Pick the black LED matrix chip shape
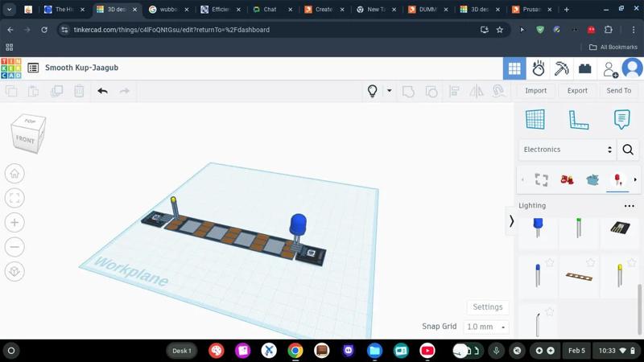The height and width of the screenshot is (362, 644). [620, 228]
